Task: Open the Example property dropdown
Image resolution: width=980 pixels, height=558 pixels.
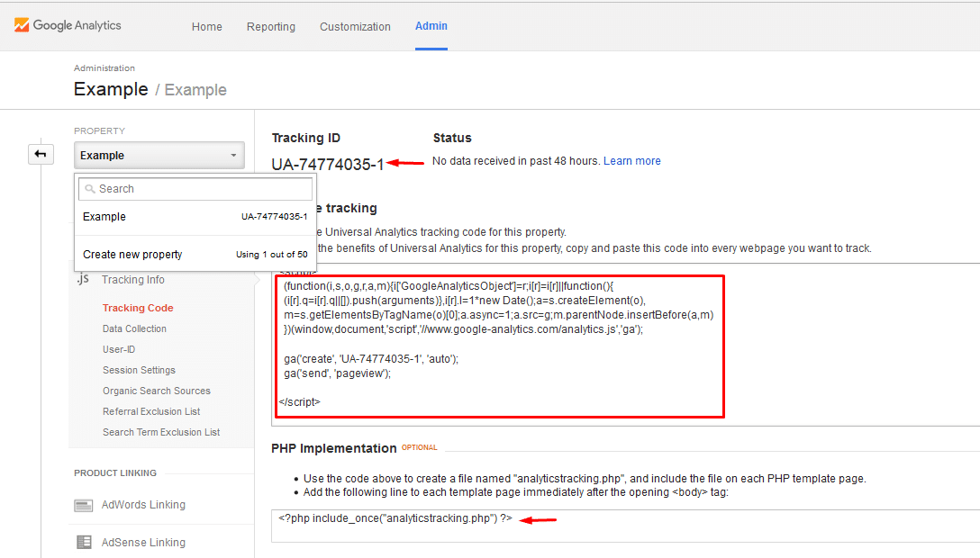Action: (159, 156)
